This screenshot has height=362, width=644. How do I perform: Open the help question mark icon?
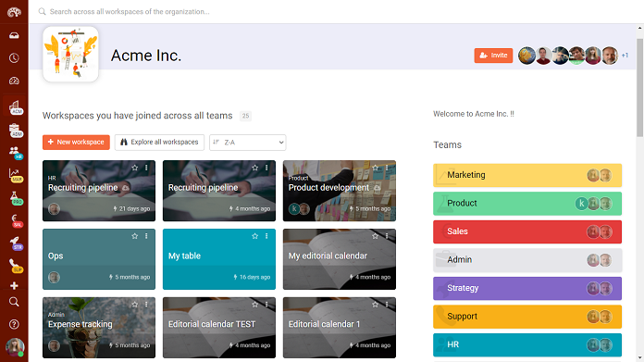[x=14, y=324]
